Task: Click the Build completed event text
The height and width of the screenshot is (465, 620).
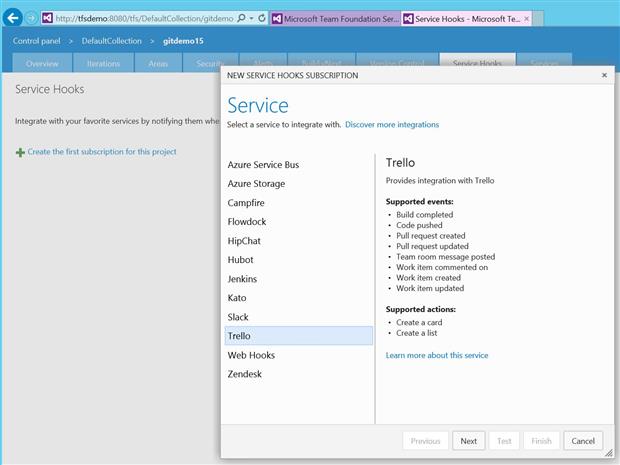Action: pyautogui.click(x=425, y=215)
